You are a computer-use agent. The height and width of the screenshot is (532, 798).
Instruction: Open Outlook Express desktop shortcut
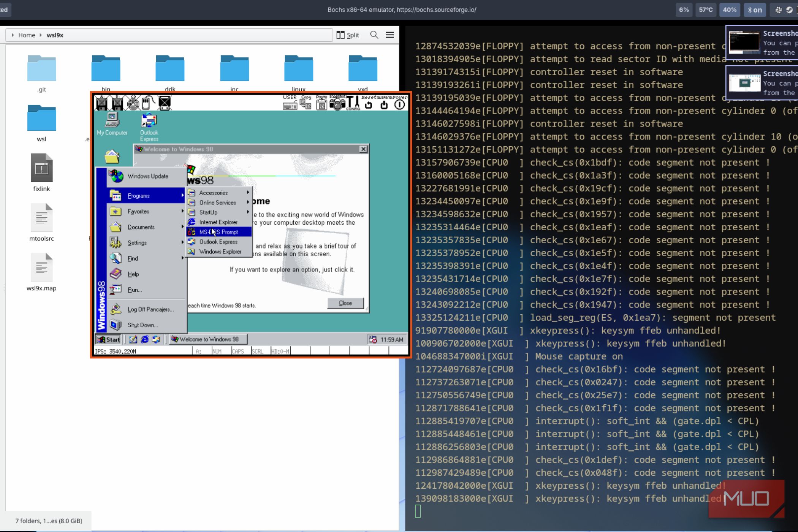coord(149,127)
